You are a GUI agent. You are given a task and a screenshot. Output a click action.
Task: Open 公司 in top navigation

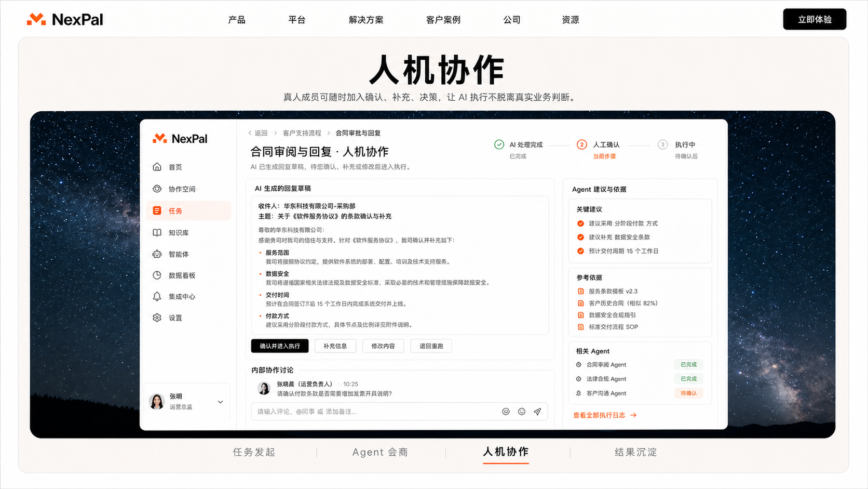click(x=512, y=20)
